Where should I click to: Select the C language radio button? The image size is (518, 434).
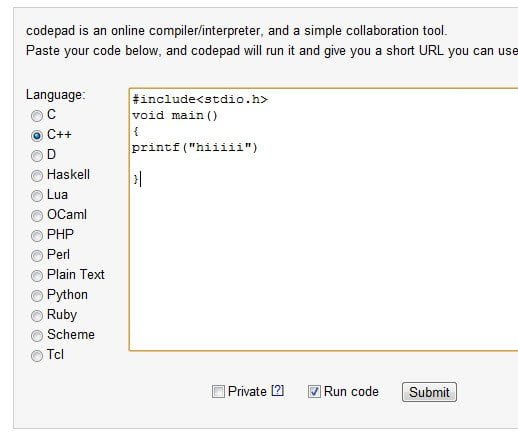click(37, 116)
